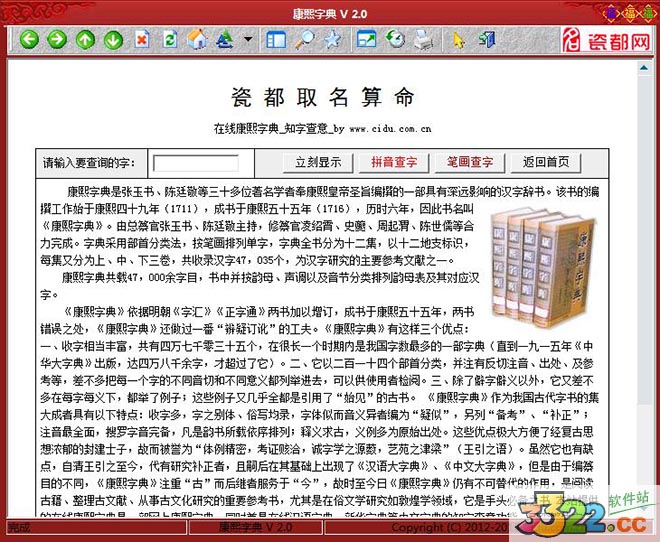
Task: Open search with the magnifying glass icon
Action: coord(304,40)
